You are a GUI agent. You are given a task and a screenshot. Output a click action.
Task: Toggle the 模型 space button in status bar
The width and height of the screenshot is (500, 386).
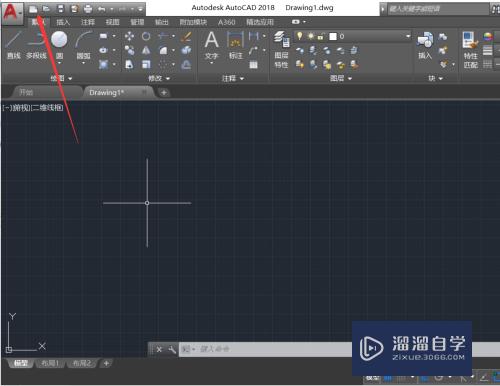coord(372,378)
